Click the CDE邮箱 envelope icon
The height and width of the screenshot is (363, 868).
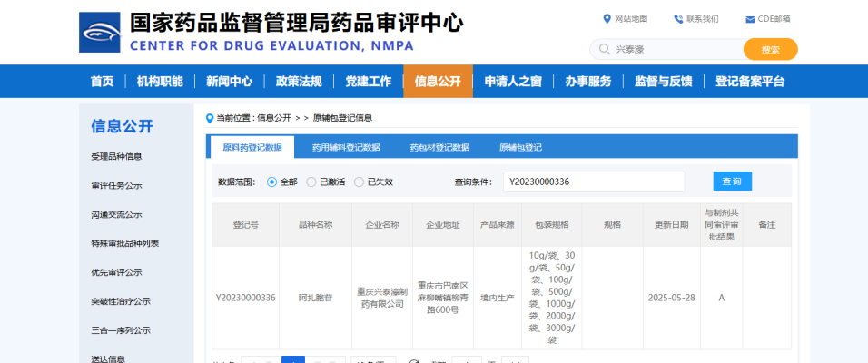point(750,19)
